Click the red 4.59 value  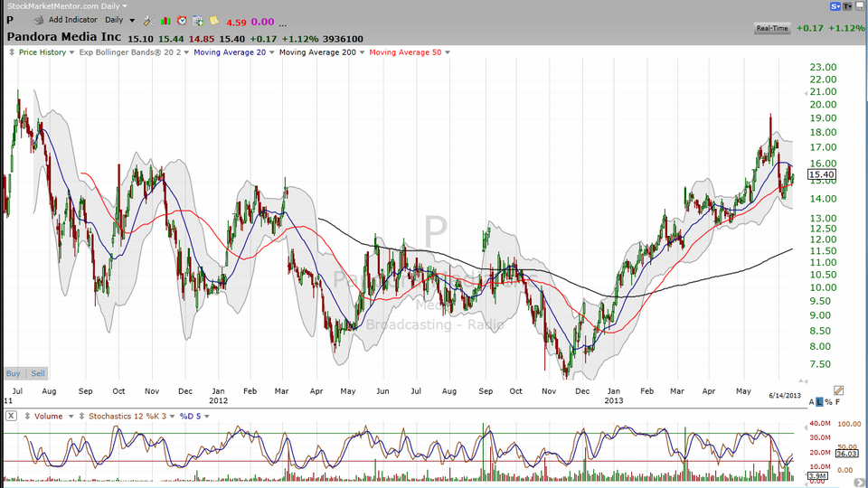point(236,23)
